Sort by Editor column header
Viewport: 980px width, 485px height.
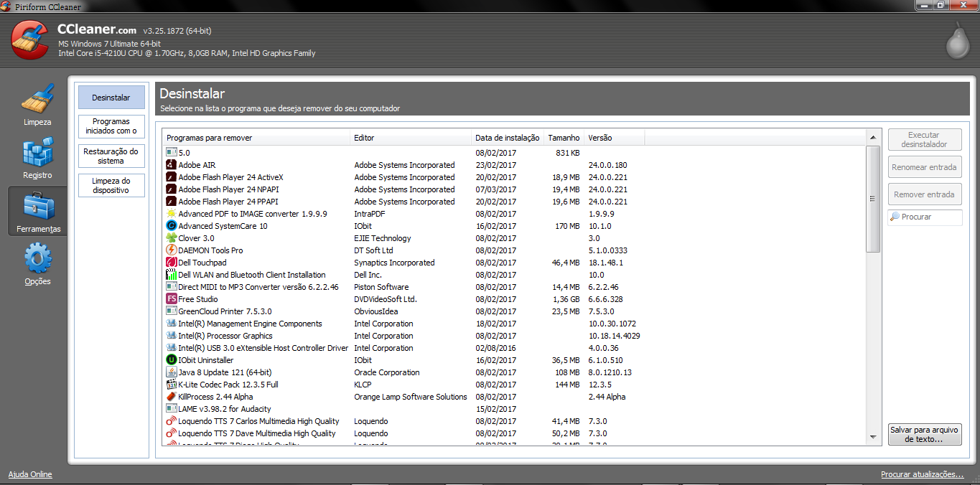tap(411, 138)
